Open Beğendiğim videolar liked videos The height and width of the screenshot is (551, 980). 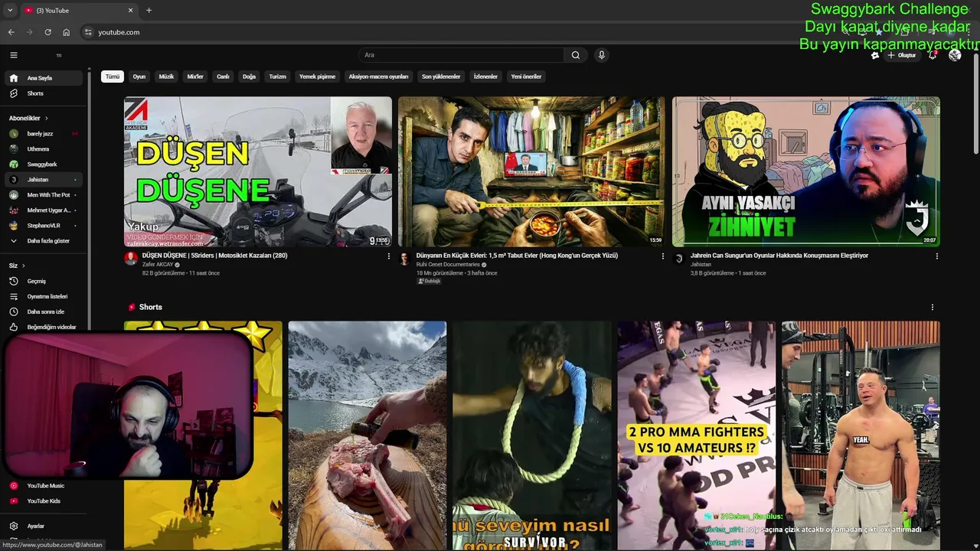[44, 327]
